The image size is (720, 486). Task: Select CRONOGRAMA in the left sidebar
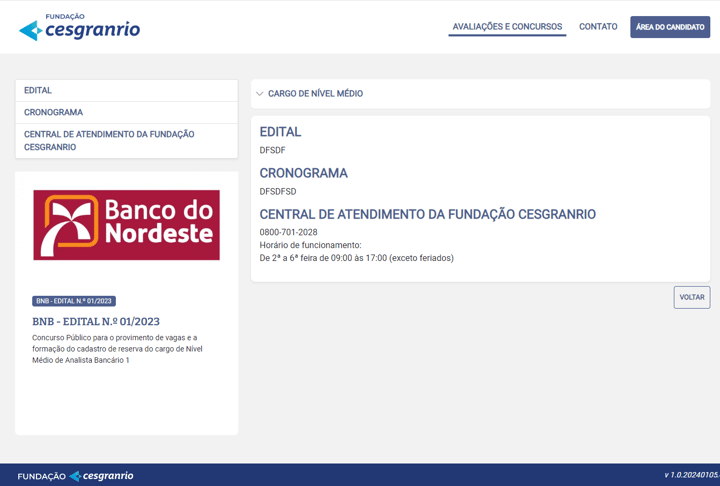click(x=126, y=113)
